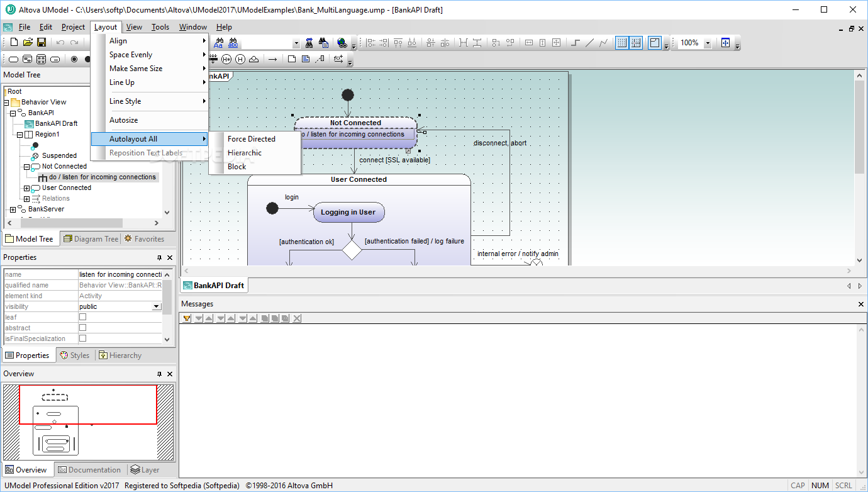This screenshot has height=492, width=868.
Task: Select the Composite State tool
Action: (x=27, y=59)
